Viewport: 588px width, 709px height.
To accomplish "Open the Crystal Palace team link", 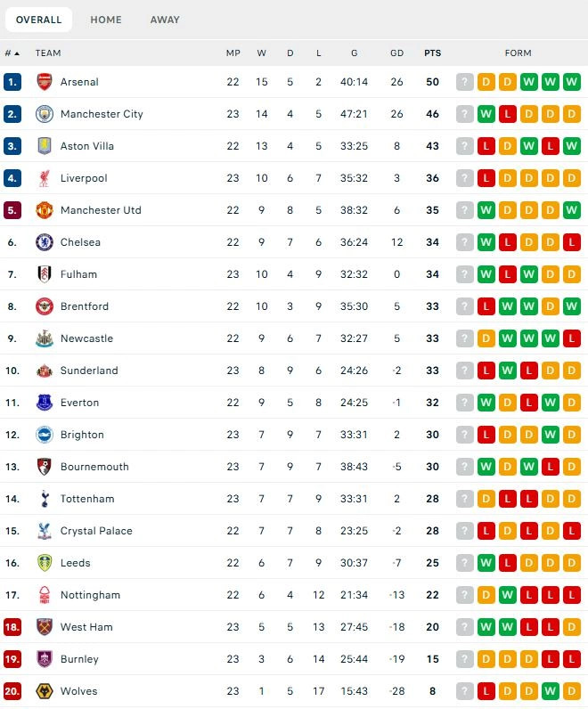I will [x=96, y=531].
